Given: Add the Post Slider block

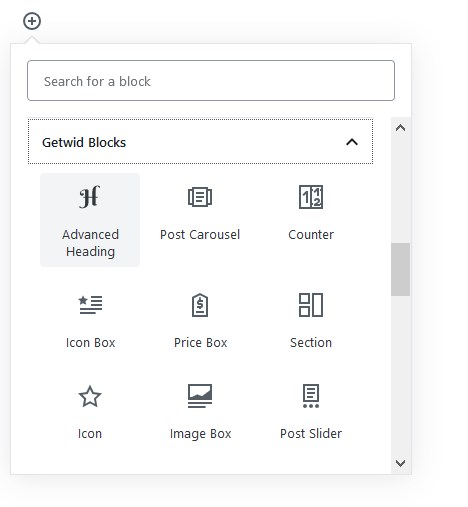Looking at the screenshot, I should pyautogui.click(x=311, y=413).
